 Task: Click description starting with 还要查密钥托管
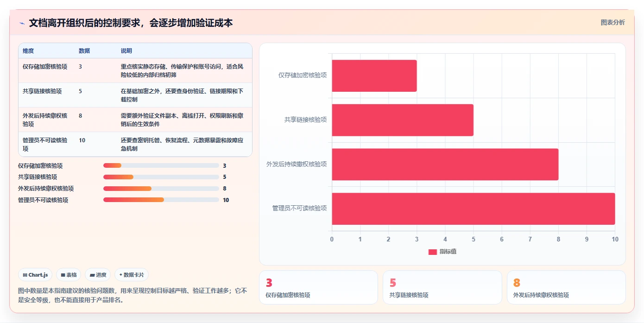point(182,144)
